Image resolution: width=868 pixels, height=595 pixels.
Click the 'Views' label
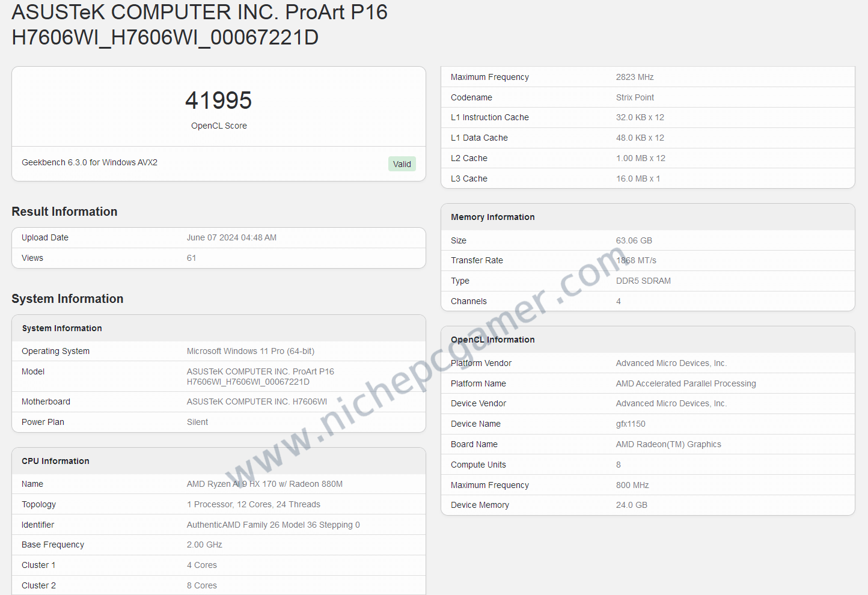pyautogui.click(x=32, y=258)
